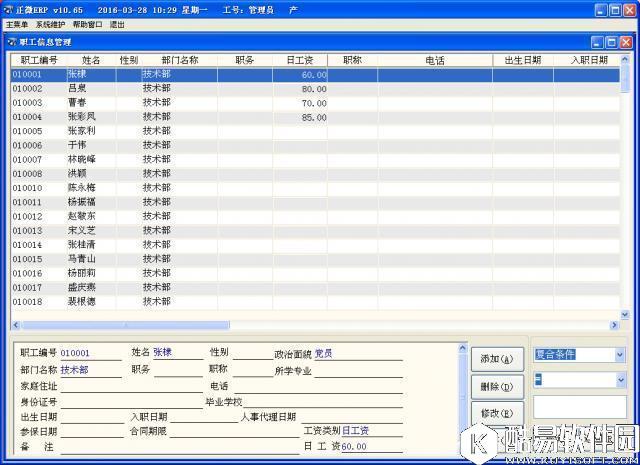Click the 部门名称 field in the form

pos(91,370)
